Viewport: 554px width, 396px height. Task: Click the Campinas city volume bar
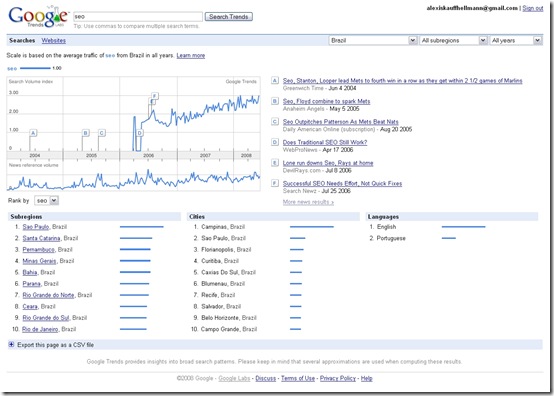312,227
